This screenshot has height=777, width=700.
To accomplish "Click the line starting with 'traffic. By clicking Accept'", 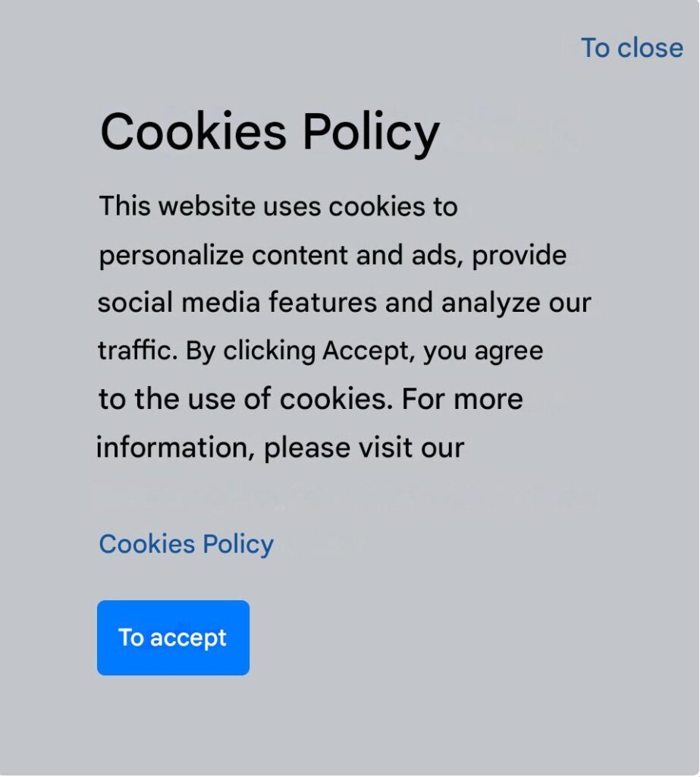I will pyautogui.click(x=321, y=351).
